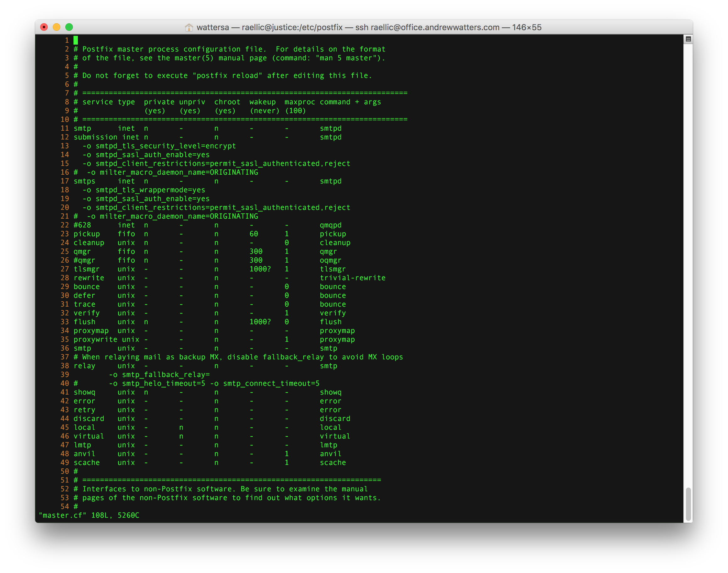Click line number 54 in the gutter

65,507
